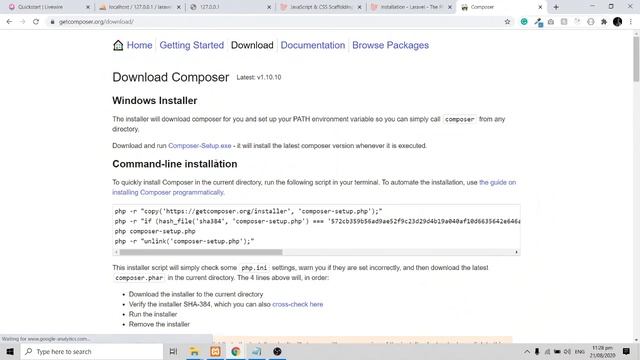
Task: Open the Chrome three-dot menu
Action: [631, 22]
